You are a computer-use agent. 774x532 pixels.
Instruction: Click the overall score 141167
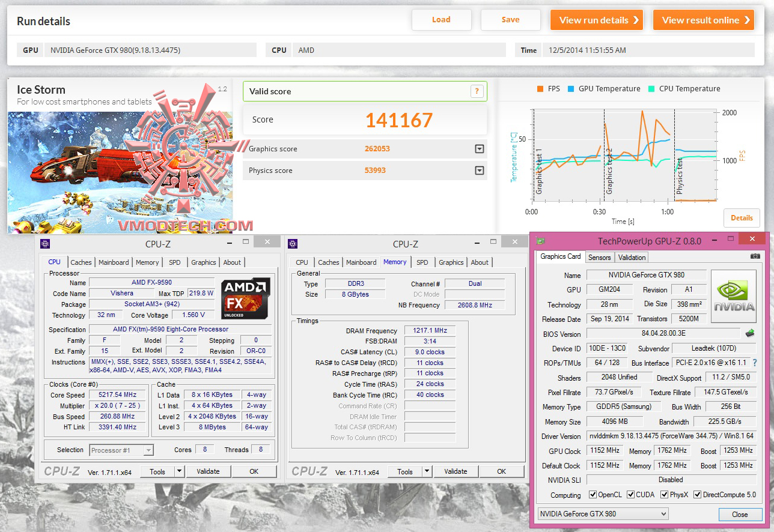[399, 120]
